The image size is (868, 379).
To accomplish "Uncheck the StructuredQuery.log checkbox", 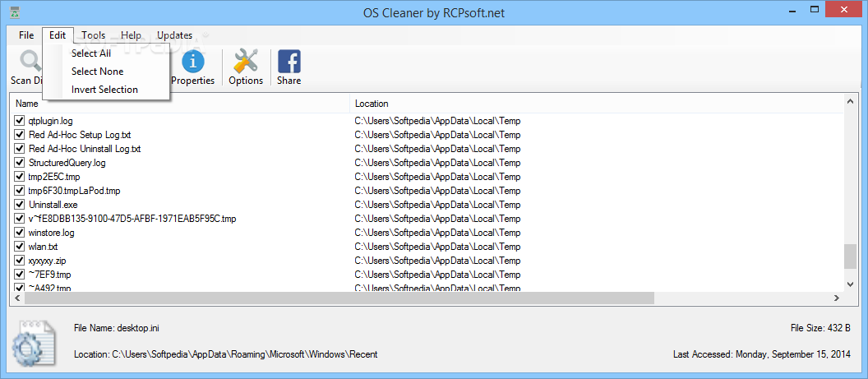I will pyautogui.click(x=20, y=162).
